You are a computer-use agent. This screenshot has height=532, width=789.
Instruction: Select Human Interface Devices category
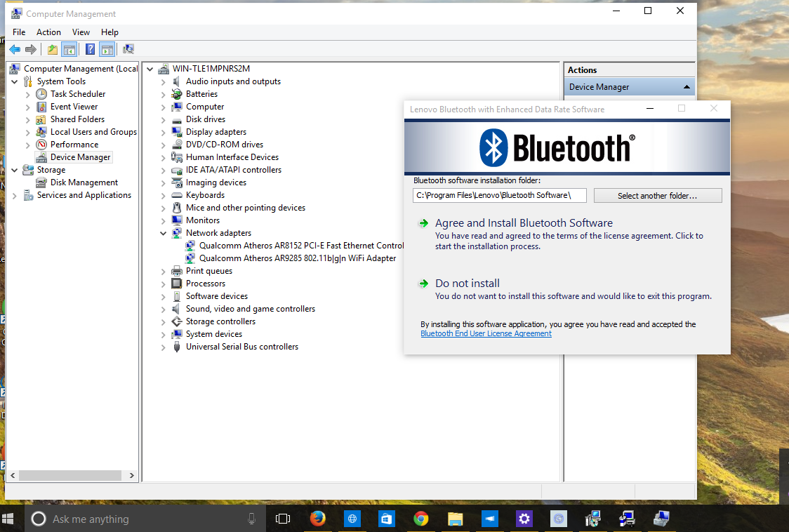pos(232,157)
